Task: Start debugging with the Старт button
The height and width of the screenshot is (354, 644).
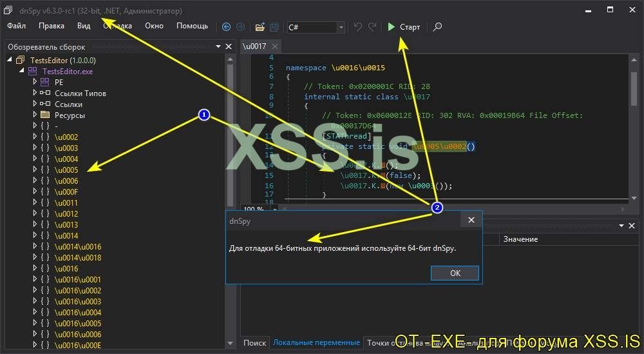Action: 404,27
